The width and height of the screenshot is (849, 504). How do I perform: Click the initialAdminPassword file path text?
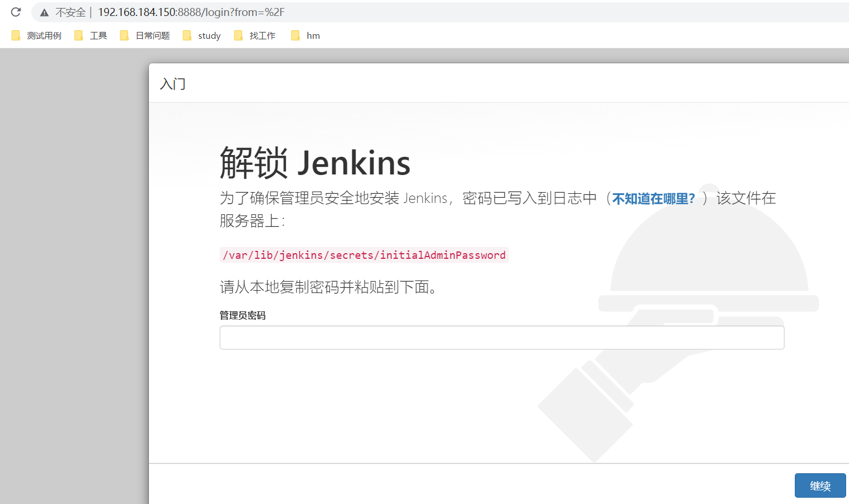pos(364,255)
